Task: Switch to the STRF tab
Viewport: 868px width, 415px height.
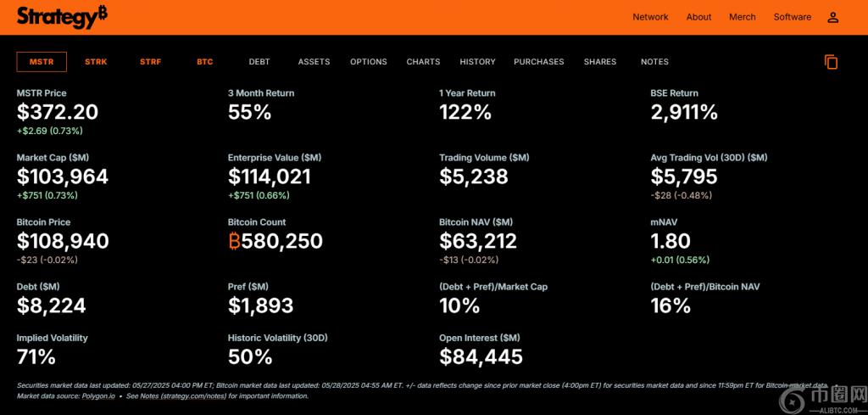Action: [150, 62]
